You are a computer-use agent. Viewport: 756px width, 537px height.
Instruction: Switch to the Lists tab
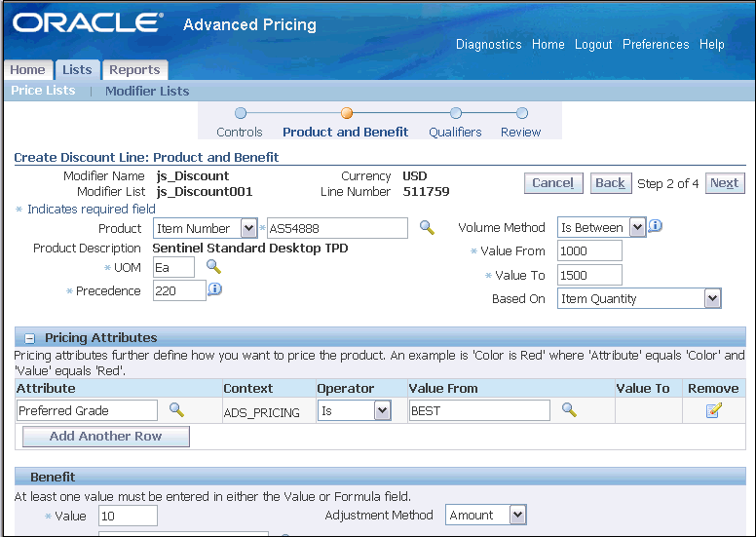click(77, 70)
